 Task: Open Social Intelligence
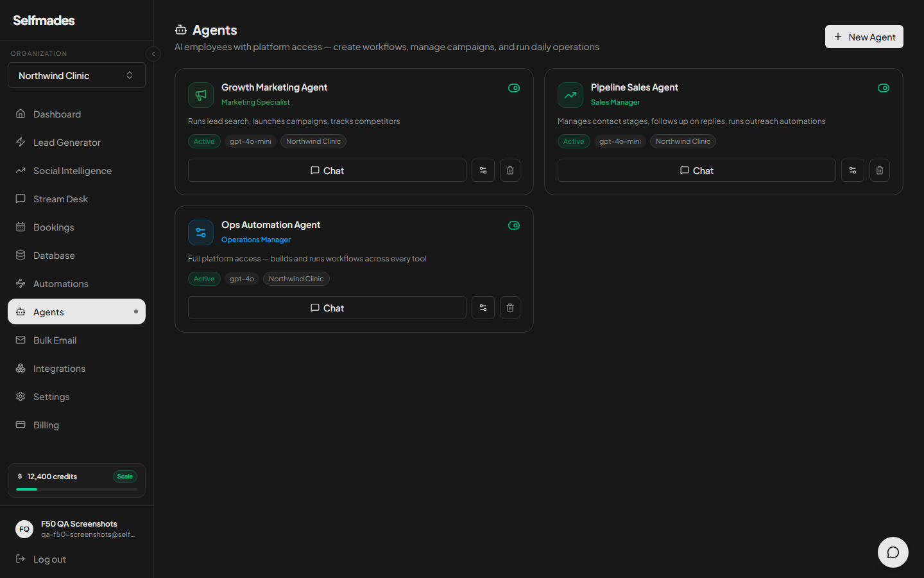click(x=76, y=170)
